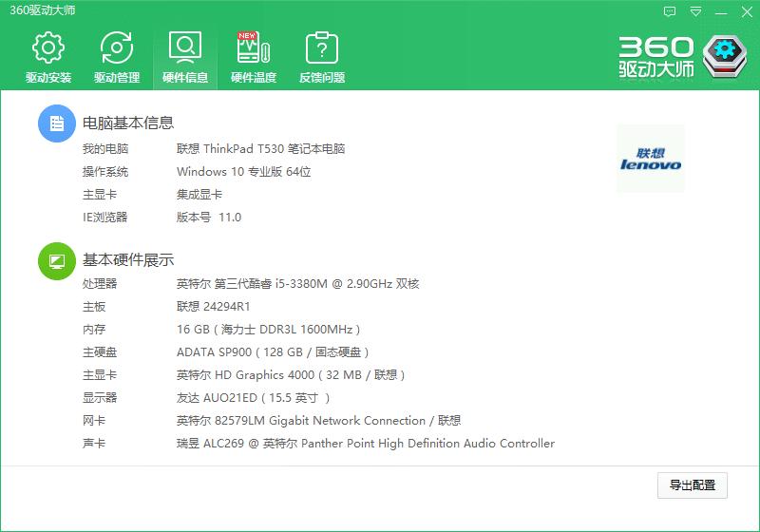Click the disk value ADATA SP900

(273, 352)
